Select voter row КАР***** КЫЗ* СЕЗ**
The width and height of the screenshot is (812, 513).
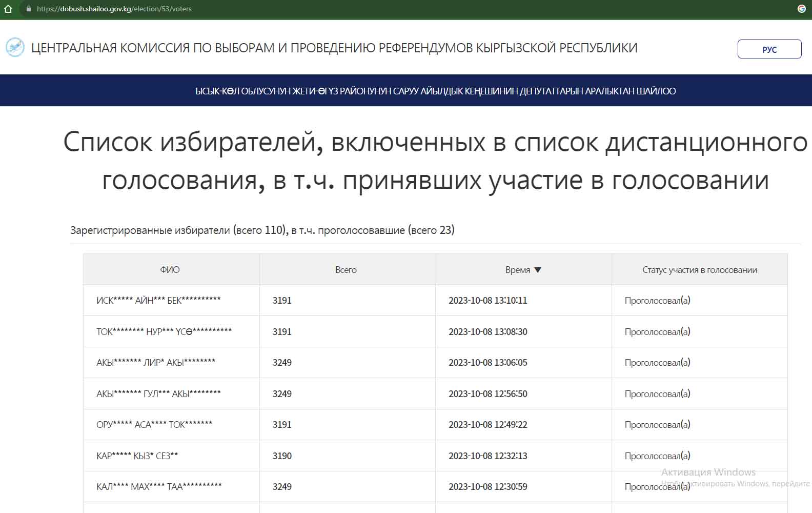137,456
